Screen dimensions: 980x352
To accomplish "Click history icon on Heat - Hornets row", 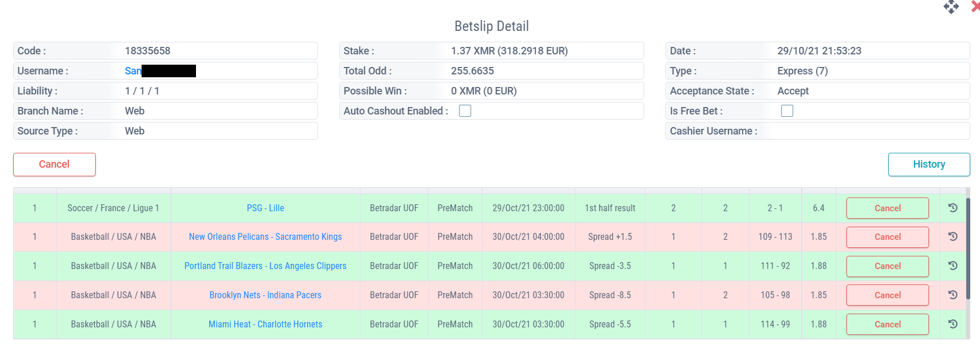I will 952,324.
